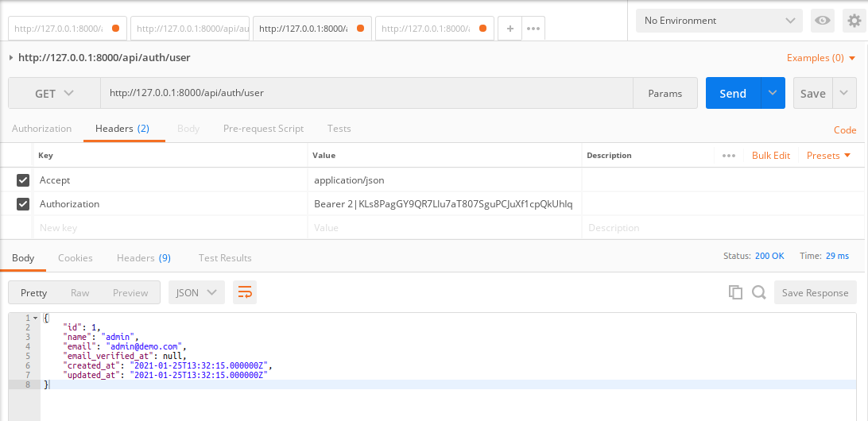Switch to the Authorization request tab

(x=41, y=129)
